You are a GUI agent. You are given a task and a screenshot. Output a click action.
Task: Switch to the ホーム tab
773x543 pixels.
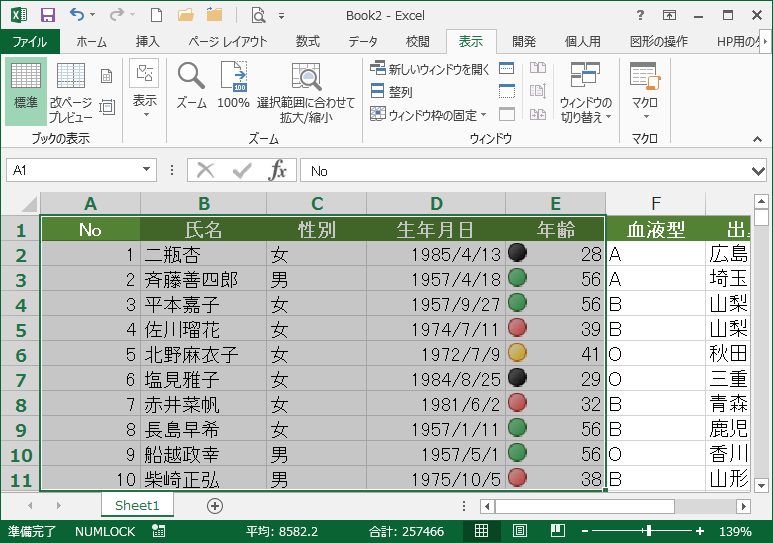tap(92, 41)
